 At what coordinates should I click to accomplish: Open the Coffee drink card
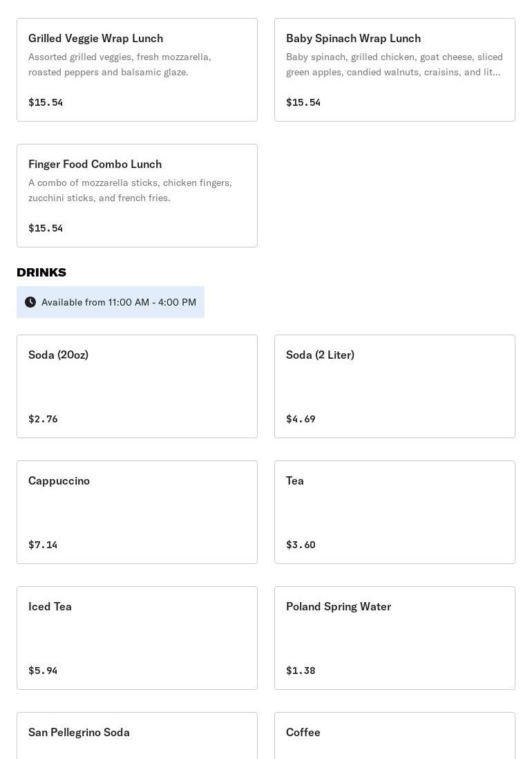click(395, 735)
